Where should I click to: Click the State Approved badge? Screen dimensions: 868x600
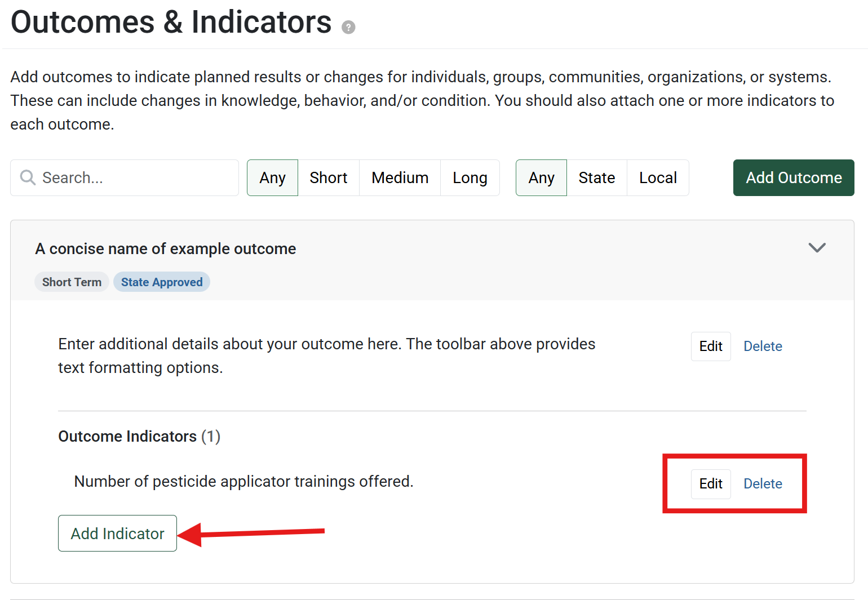(162, 282)
